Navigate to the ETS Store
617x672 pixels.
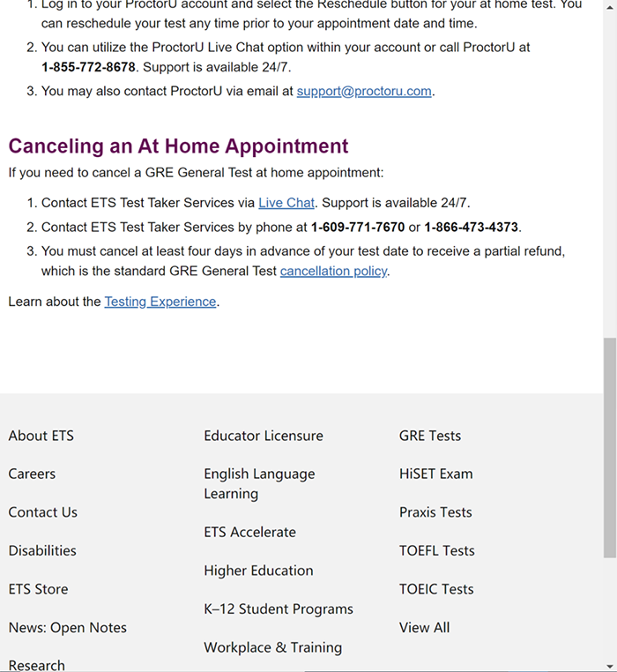tap(38, 589)
